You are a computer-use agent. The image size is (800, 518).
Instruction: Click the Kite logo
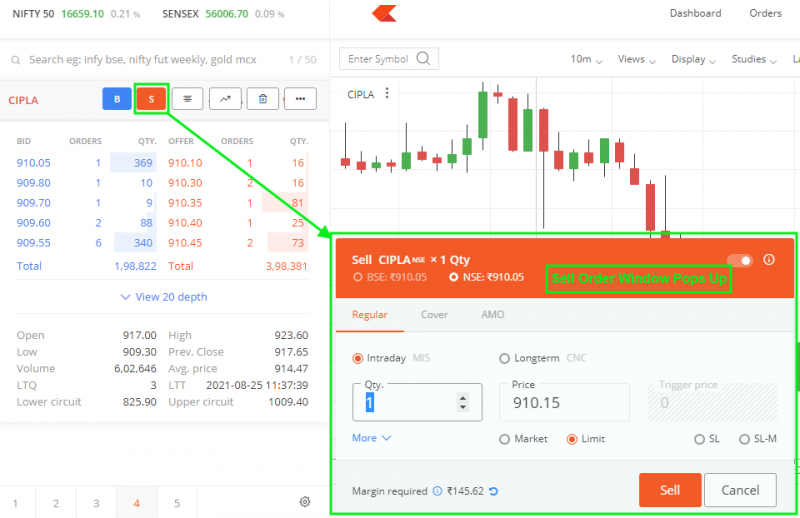385,13
